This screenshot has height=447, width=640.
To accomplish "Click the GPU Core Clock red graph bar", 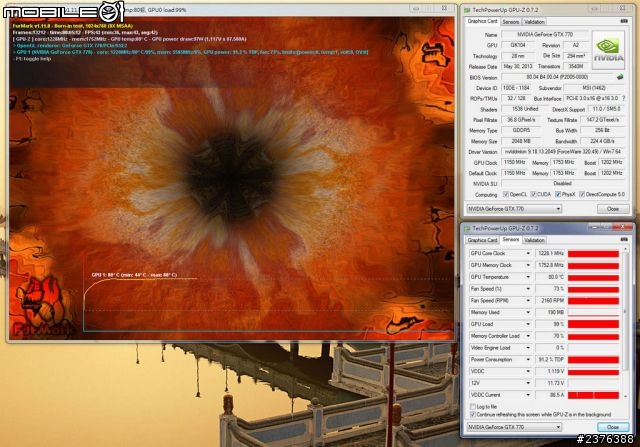I will pos(593,254).
